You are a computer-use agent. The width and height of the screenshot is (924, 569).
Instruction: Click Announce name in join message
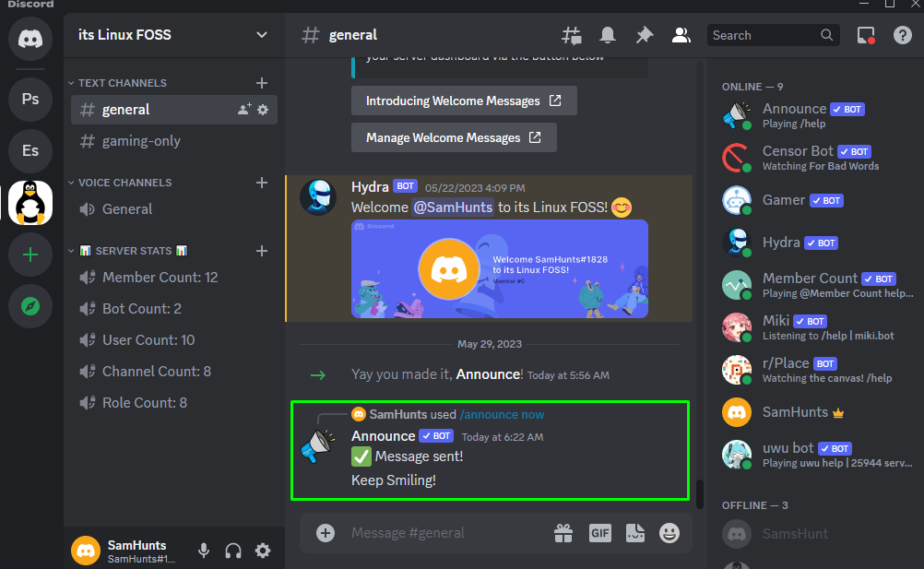(x=488, y=374)
